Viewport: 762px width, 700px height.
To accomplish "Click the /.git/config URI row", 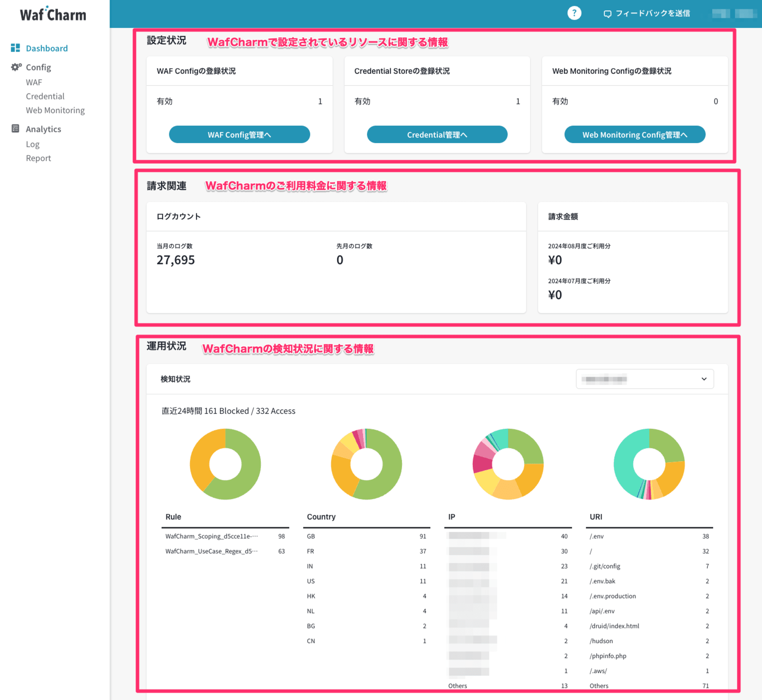I will (x=649, y=566).
